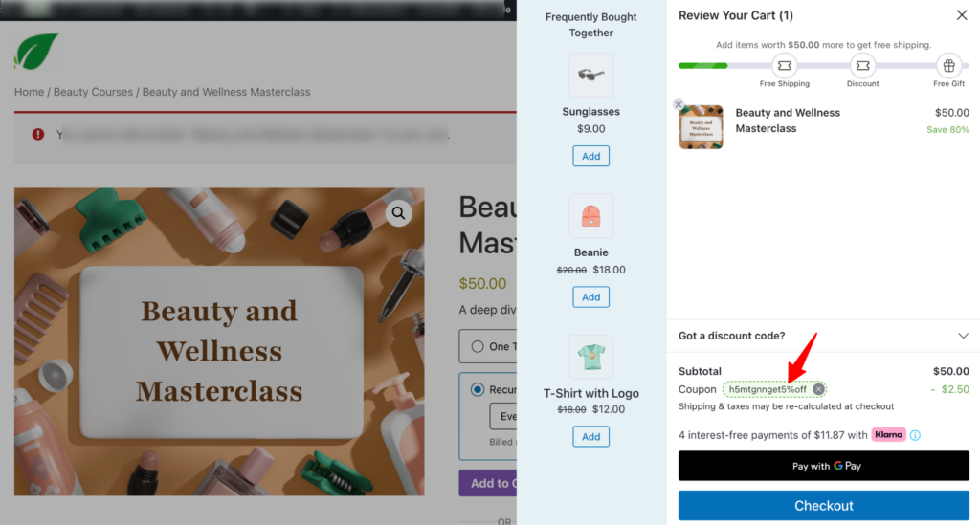This screenshot has height=525, width=980.
Task: Open the Beauty Courses breadcrumb link
Action: click(x=93, y=92)
